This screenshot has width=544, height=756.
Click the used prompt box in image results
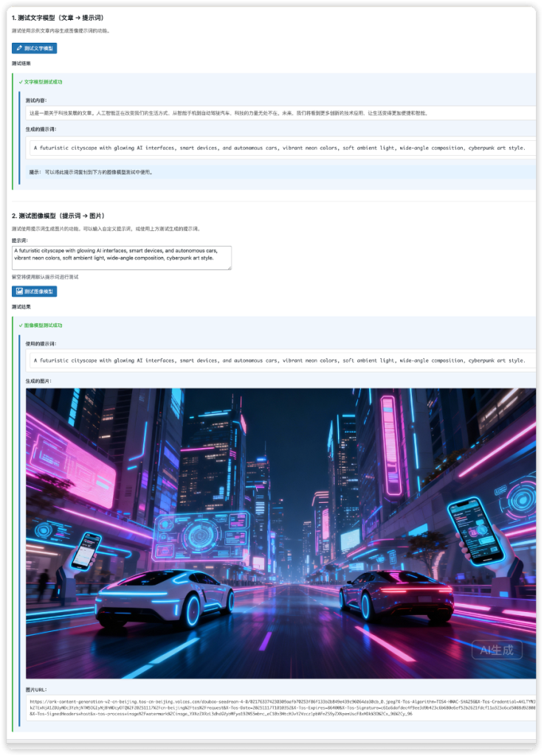coord(280,361)
